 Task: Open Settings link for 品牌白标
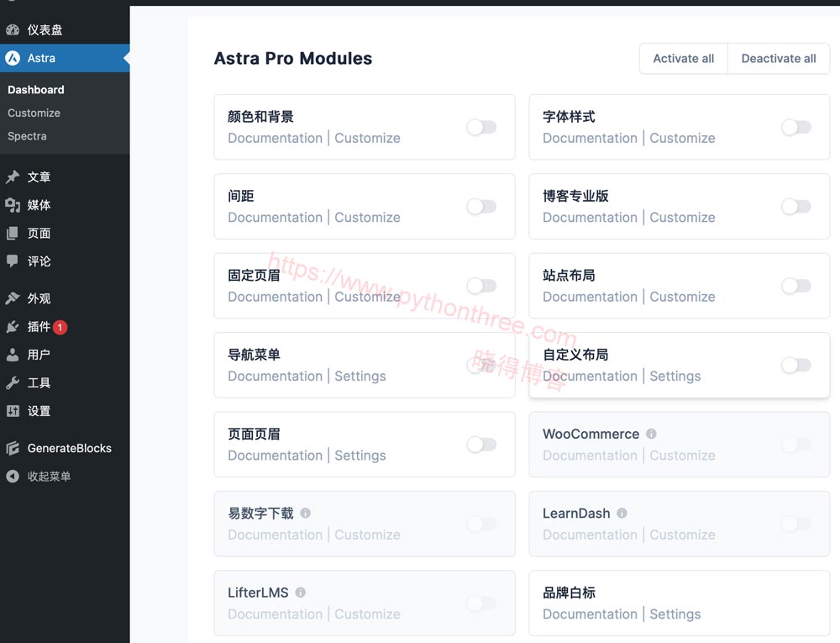[675, 614]
